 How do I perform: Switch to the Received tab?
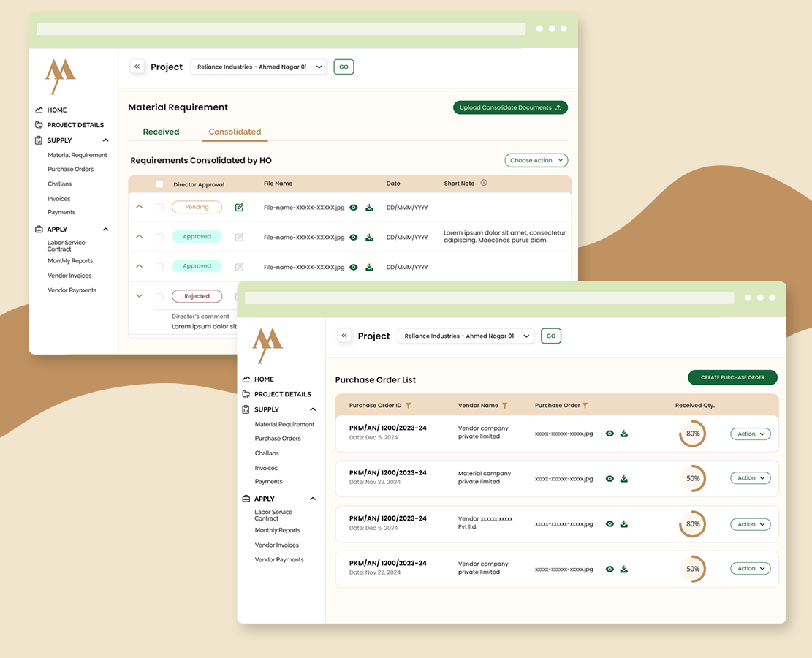pyautogui.click(x=161, y=132)
